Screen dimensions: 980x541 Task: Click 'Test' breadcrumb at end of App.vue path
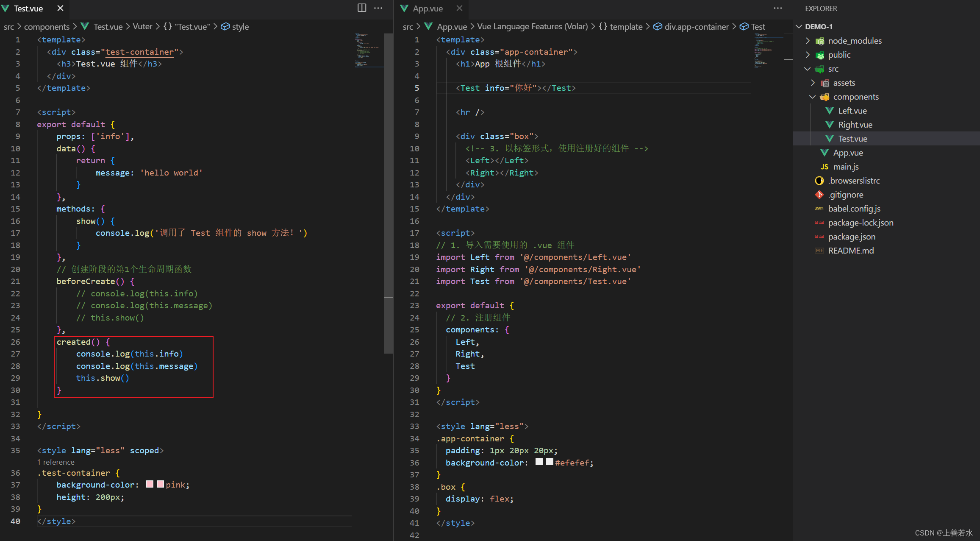[758, 27]
